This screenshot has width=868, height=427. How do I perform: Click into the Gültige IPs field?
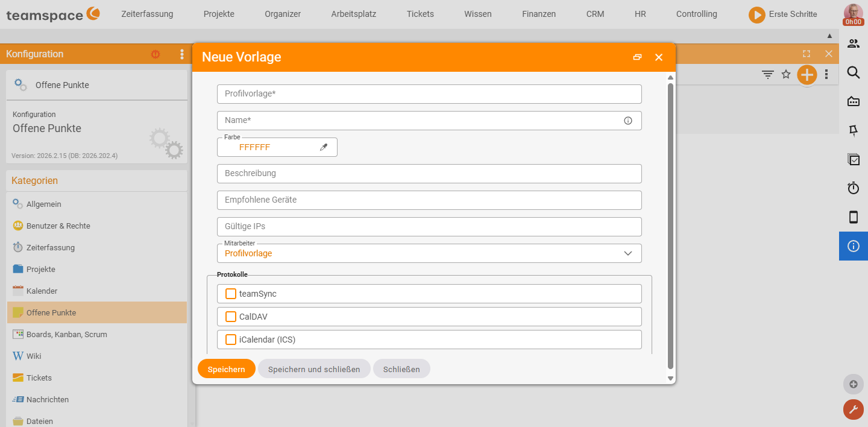(429, 227)
